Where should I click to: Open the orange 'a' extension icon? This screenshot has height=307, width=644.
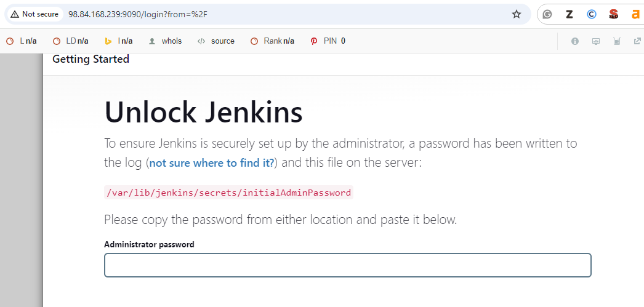pyautogui.click(x=636, y=14)
